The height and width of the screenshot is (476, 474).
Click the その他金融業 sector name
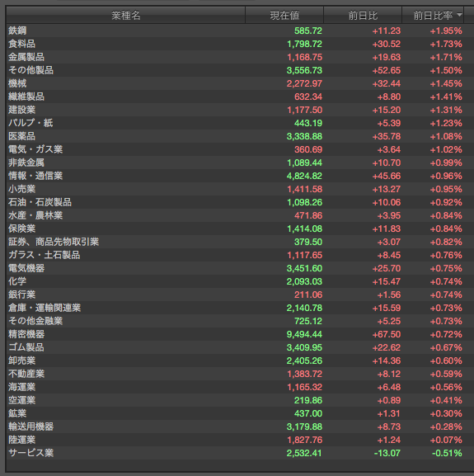pos(35,321)
